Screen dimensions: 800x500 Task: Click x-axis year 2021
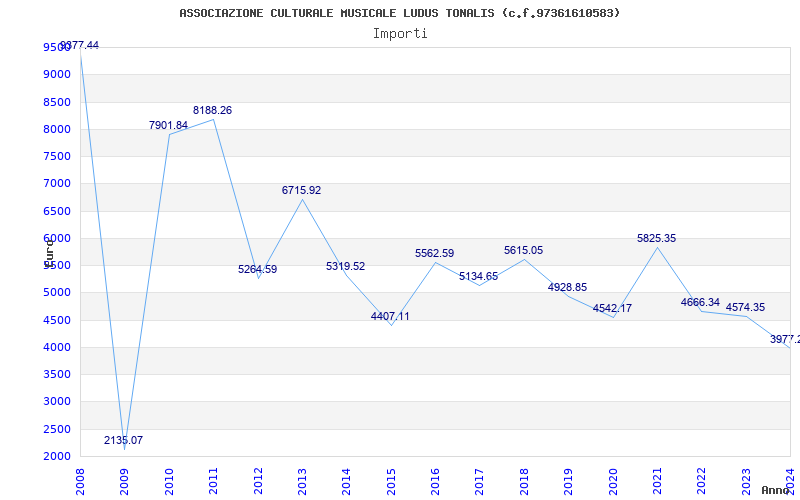click(x=657, y=482)
